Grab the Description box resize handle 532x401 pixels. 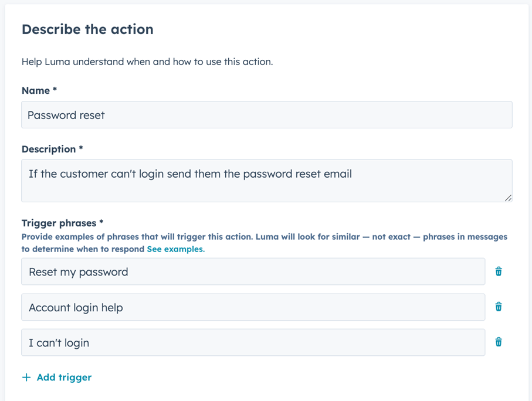click(x=508, y=198)
